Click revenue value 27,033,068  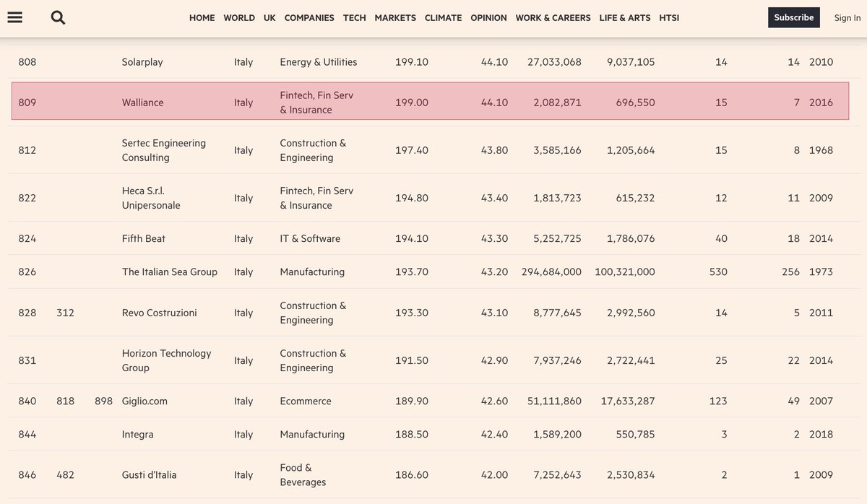pos(554,62)
